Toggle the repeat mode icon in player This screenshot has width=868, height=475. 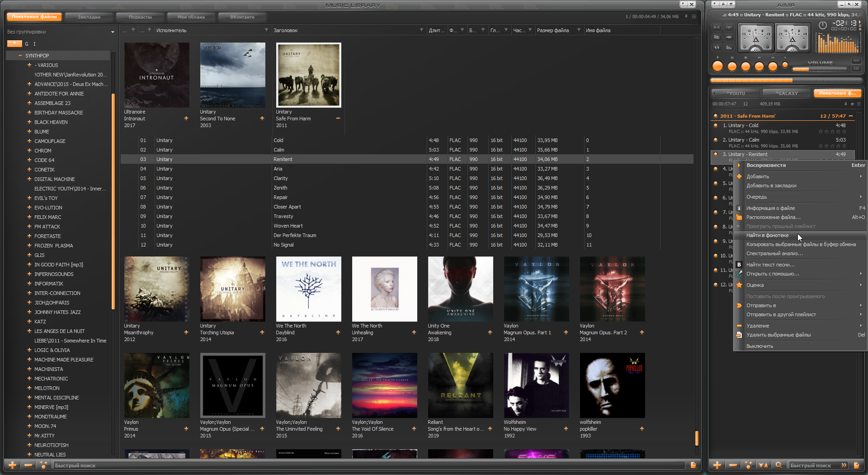tap(717, 47)
